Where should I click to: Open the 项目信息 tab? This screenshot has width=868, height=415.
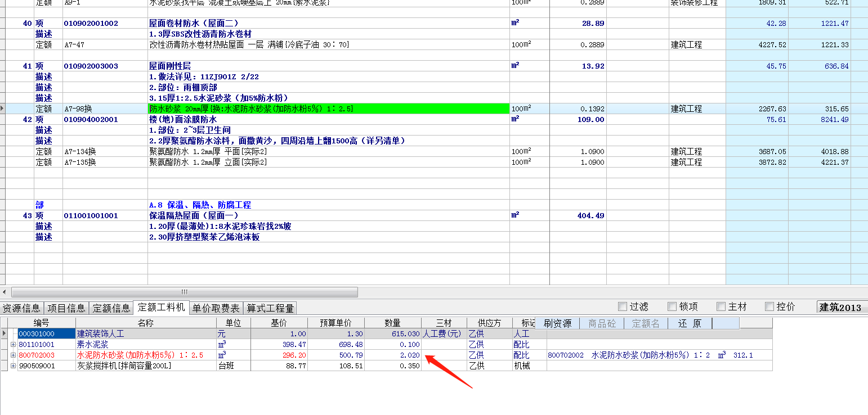point(66,308)
